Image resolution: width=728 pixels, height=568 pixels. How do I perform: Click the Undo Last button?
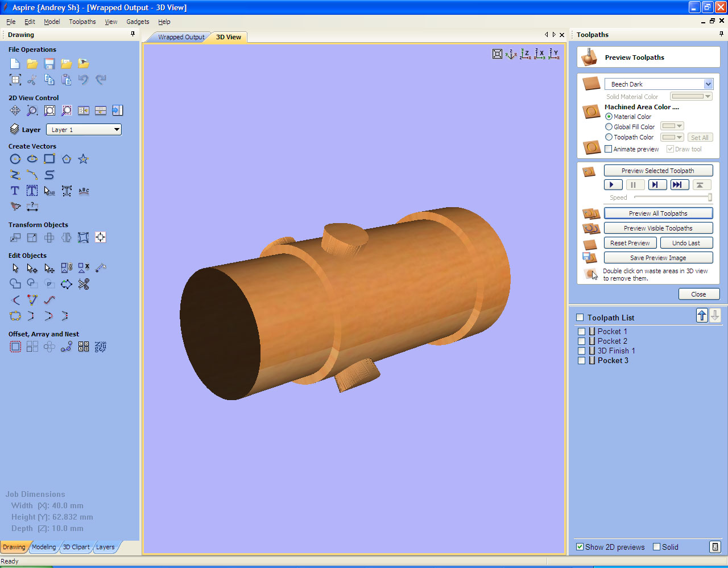click(x=686, y=243)
